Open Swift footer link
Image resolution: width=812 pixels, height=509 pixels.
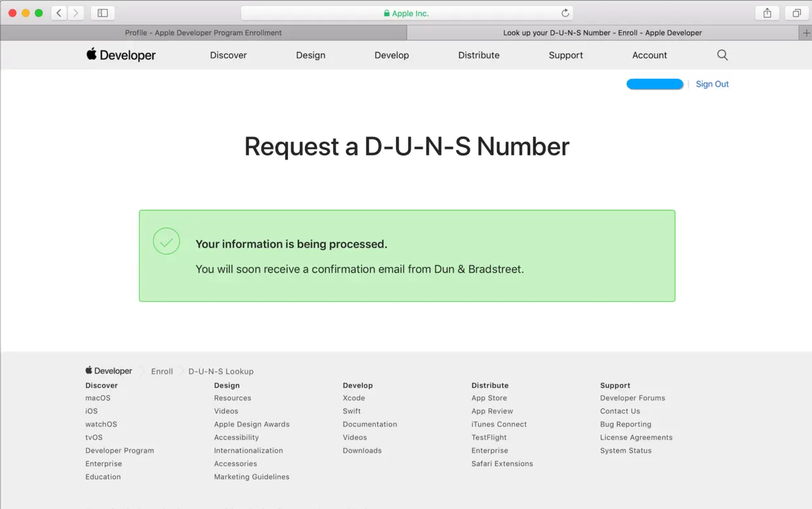[x=352, y=411]
